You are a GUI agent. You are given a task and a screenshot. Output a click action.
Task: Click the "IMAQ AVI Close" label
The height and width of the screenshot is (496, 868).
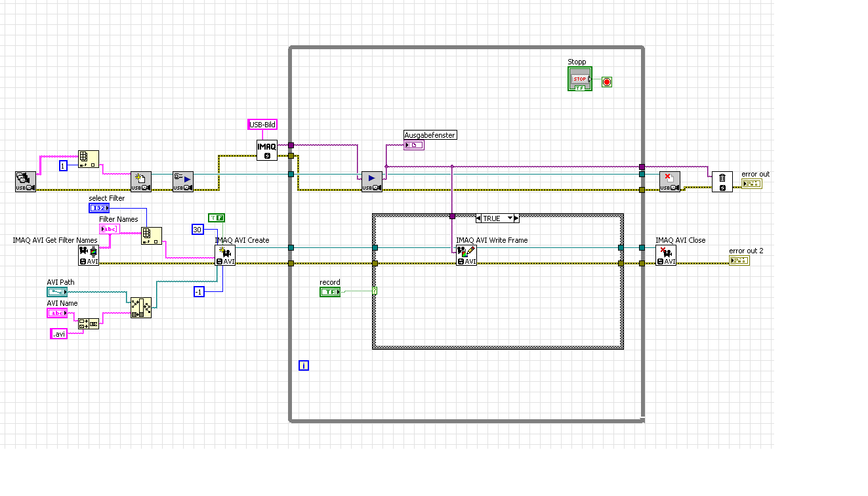680,240
